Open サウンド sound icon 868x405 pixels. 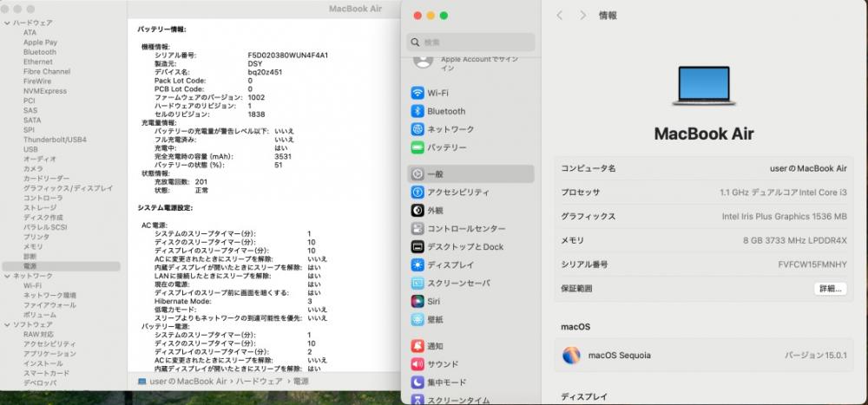tap(418, 364)
